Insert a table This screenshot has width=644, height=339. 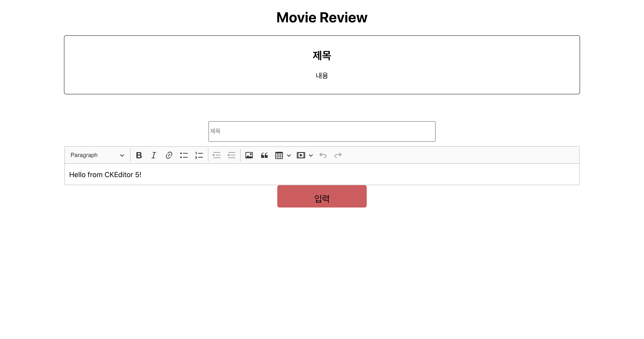[x=279, y=155]
